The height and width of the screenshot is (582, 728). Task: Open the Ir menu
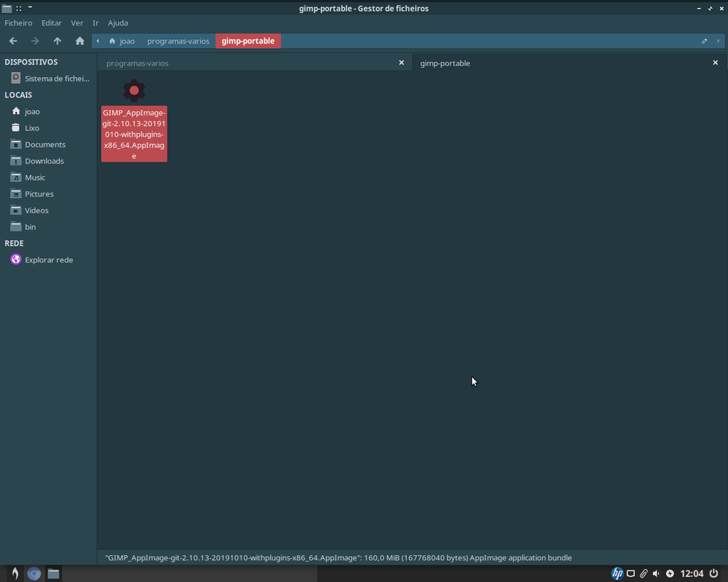tap(95, 23)
